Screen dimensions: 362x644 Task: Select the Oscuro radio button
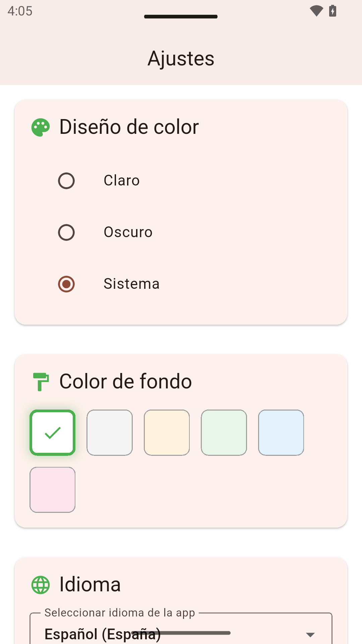pyautogui.click(x=66, y=232)
